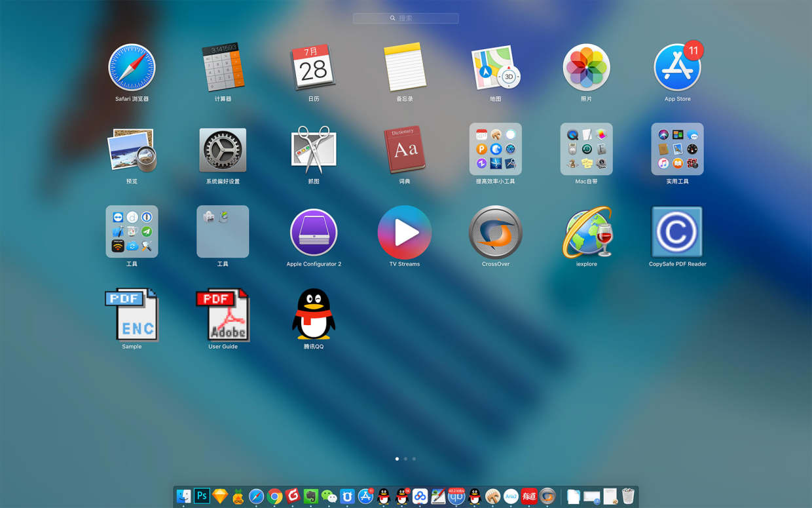Viewport: 812px width, 508px height.
Task: Expand the Mac自带 folder
Action: click(x=586, y=149)
